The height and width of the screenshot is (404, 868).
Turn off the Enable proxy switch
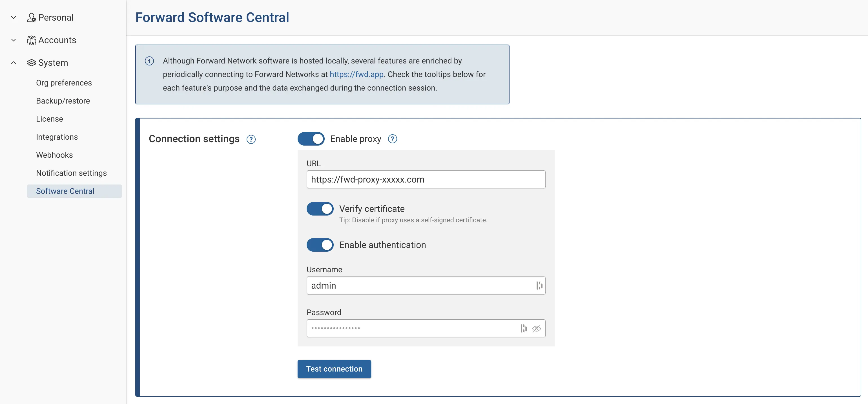(311, 139)
